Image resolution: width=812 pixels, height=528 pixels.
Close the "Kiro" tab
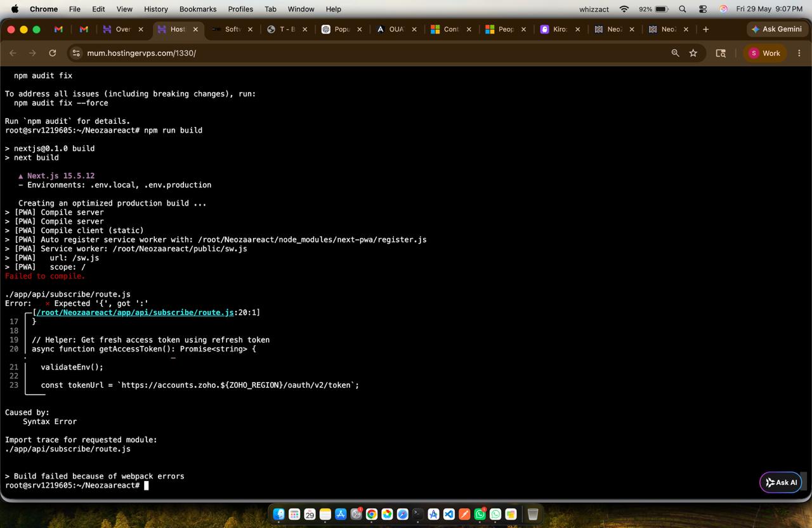point(577,29)
